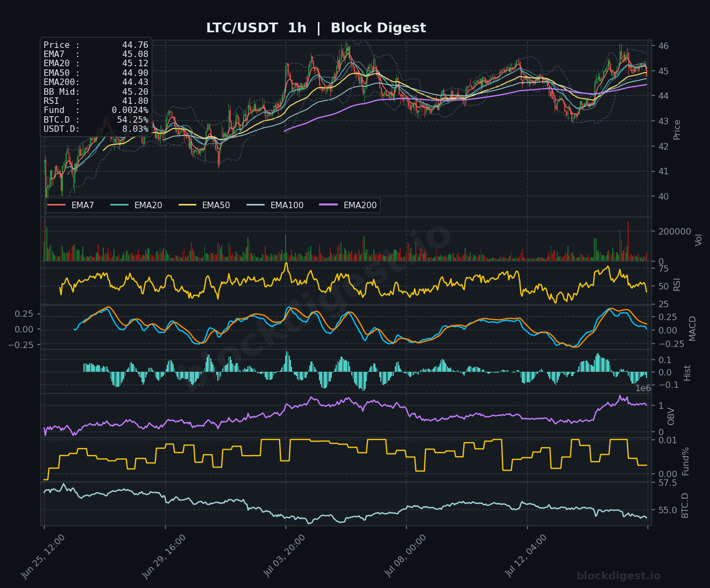
Task: Click the 46 price tick label
Action: (664, 46)
